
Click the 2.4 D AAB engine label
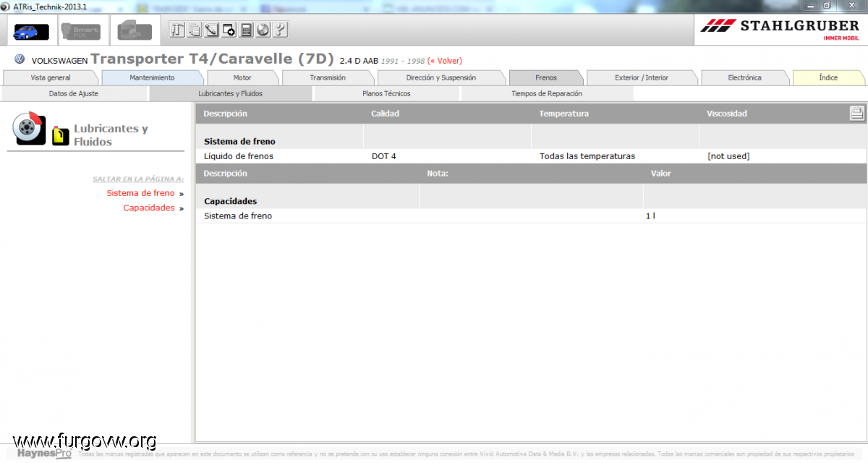coord(359,61)
